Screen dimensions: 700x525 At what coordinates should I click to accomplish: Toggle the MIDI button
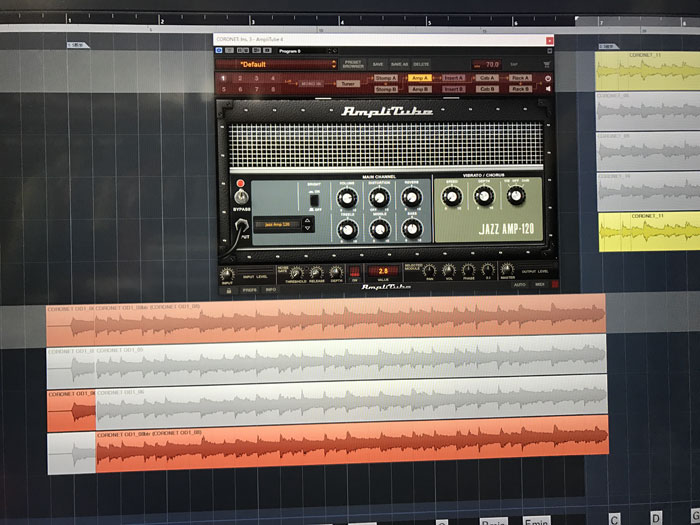(x=540, y=284)
